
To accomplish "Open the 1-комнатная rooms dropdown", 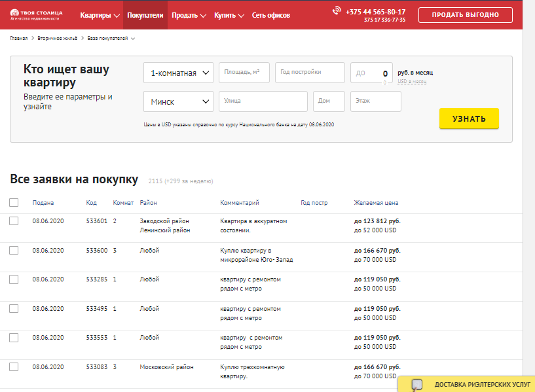I will pyautogui.click(x=178, y=73).
